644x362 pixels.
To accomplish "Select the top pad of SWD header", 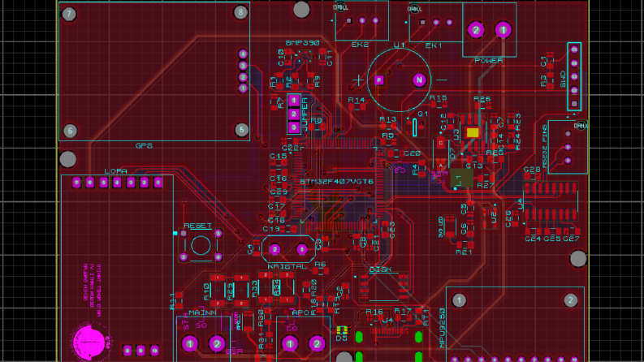I will pos(574,50).
